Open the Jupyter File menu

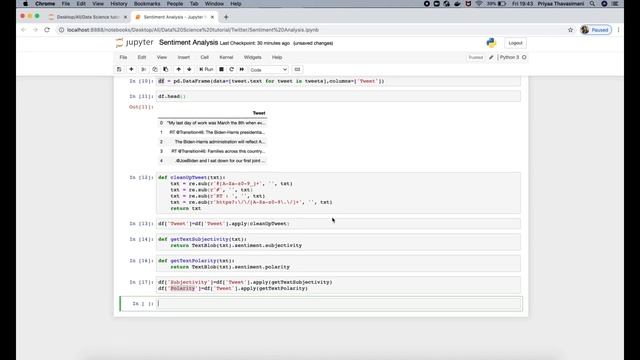[x=123, y=57]
